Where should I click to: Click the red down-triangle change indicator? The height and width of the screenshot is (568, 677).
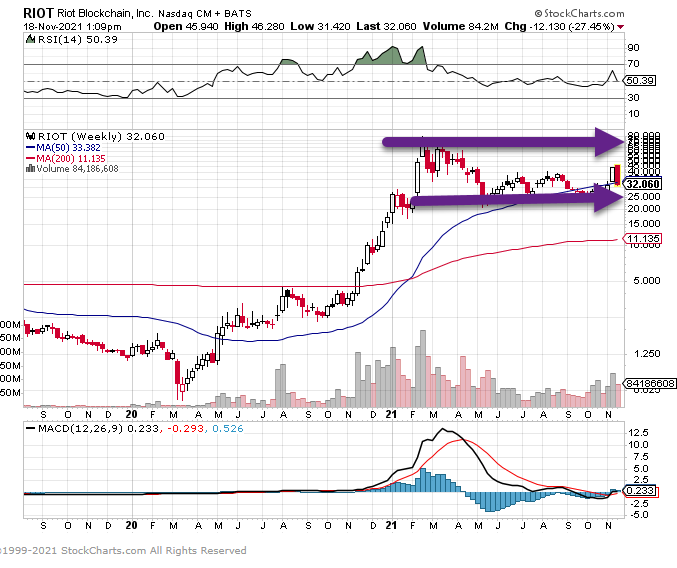pos(621,27)
